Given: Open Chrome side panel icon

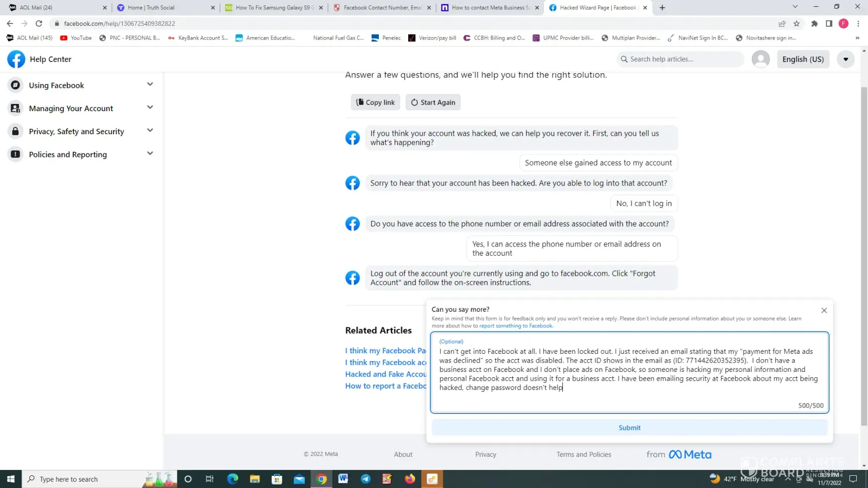Looking at the screenshot, I should click(x=829, y=23).
